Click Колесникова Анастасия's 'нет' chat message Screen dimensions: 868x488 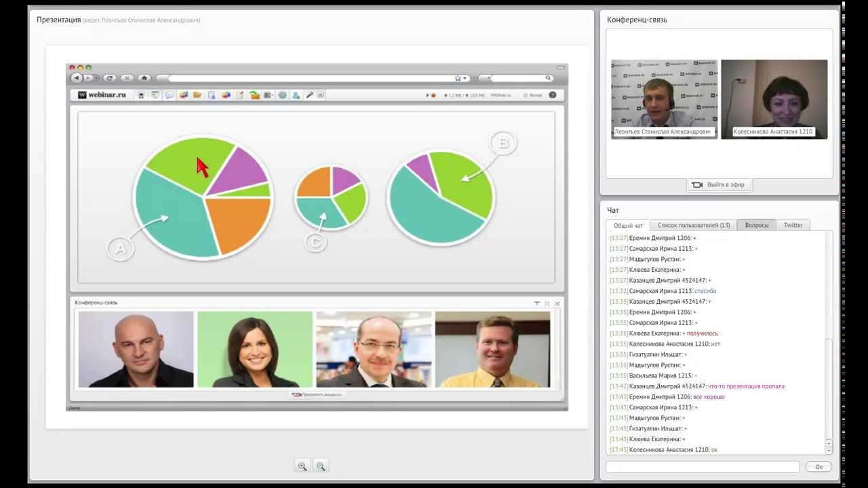pos(715,344)
